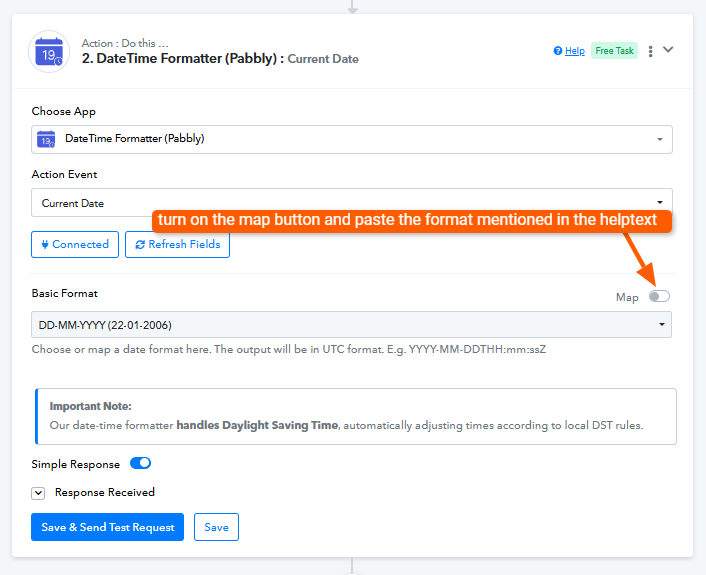This screenshot has height=575, width=706.
Task: Click the small calendar icon in Choose App field
Action: (45, 139)
